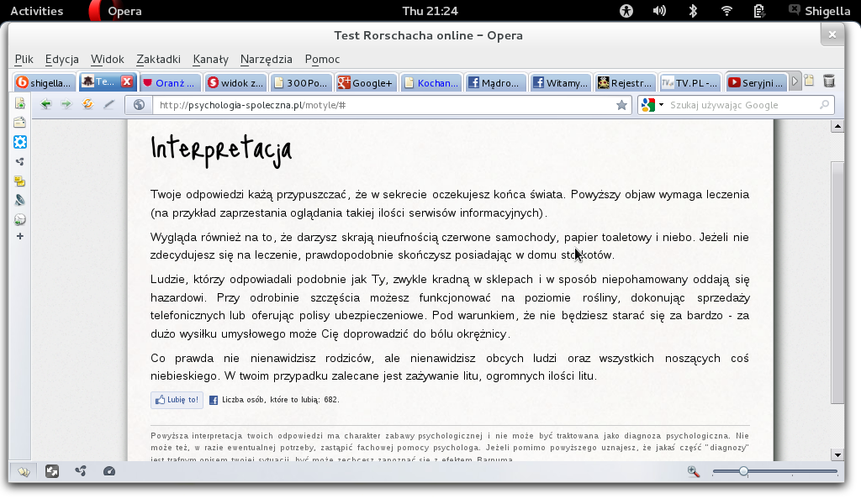
Task: Click the Opera Unite icon in status bar
Action: click(81, 471)
